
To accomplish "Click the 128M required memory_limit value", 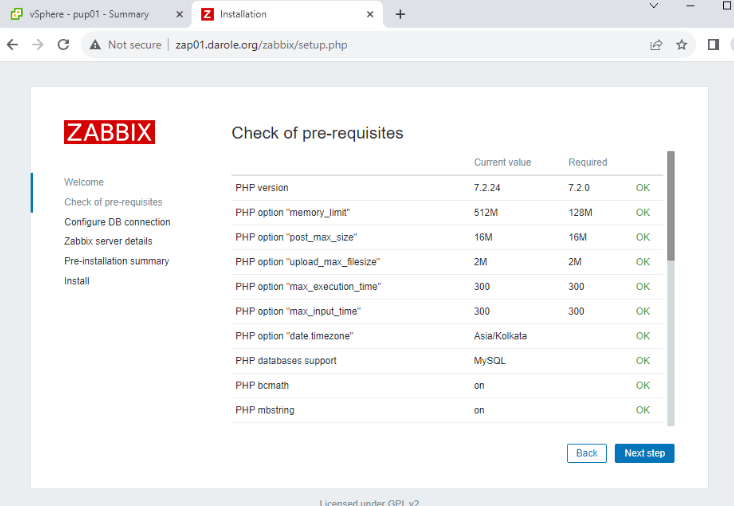I will click(580, 213).
